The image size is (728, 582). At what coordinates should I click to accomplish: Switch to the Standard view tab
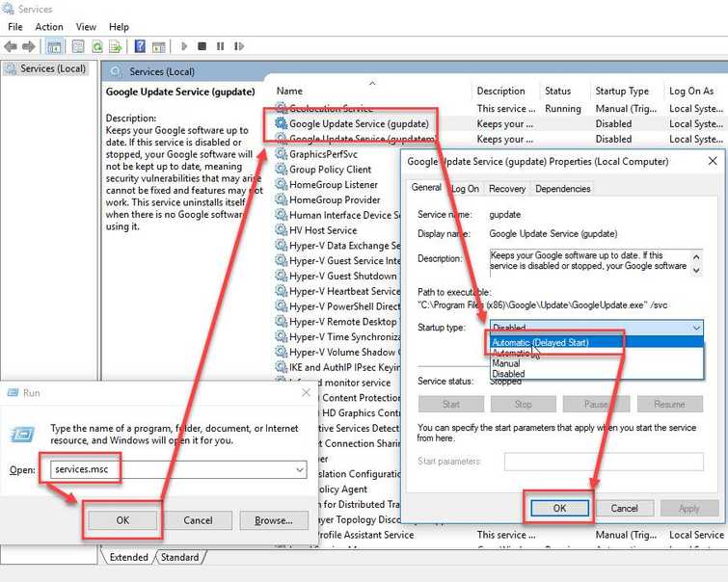pos(179,557)
